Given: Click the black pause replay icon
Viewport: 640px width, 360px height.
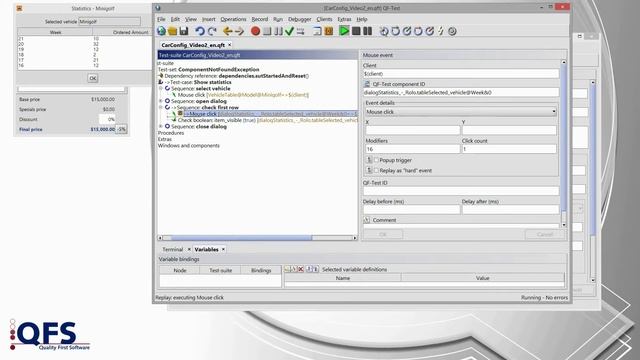Looking at the screenshot, I should [x=367, y=31].
